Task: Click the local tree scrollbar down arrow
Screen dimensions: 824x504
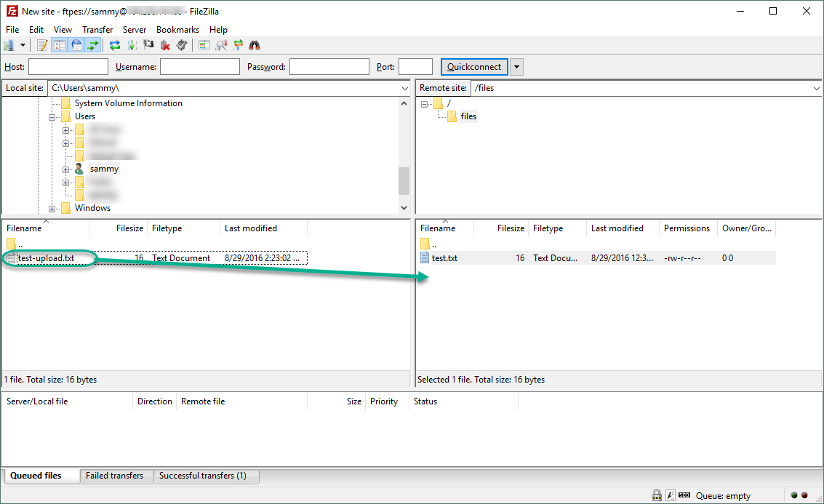Action: click(404, 208)
